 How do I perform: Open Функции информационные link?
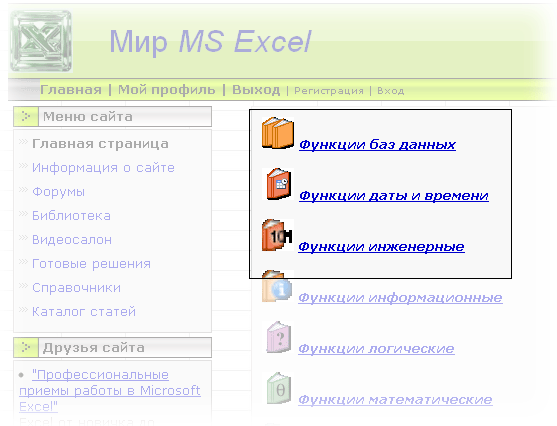pyautogui.click(x=400, y=298)
